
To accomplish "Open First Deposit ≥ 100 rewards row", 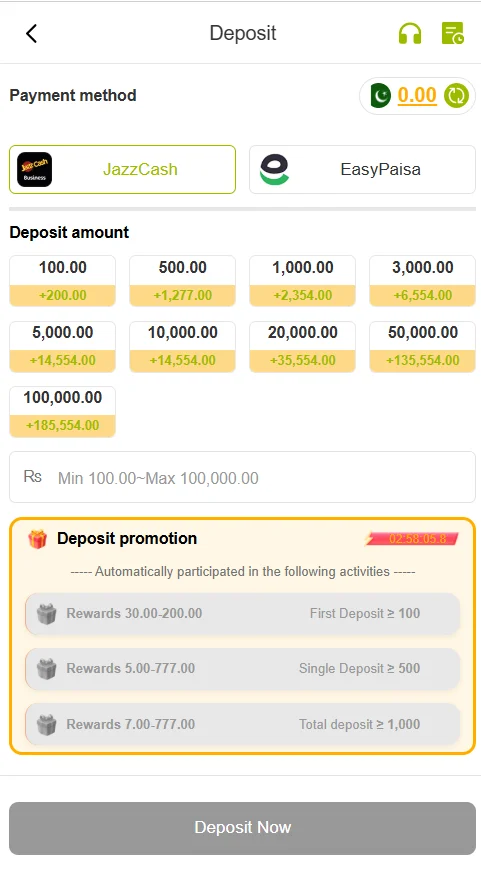I will click(x=242, y=613).
